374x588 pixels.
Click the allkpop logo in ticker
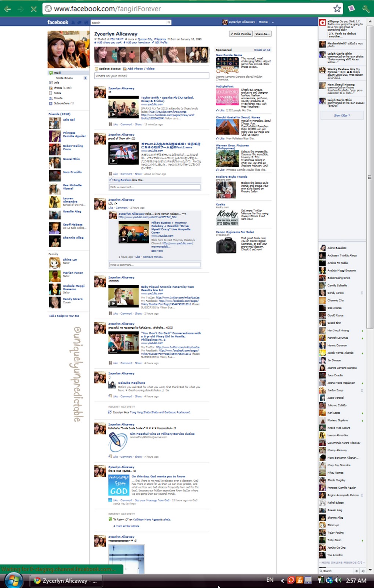click(322, 23)
